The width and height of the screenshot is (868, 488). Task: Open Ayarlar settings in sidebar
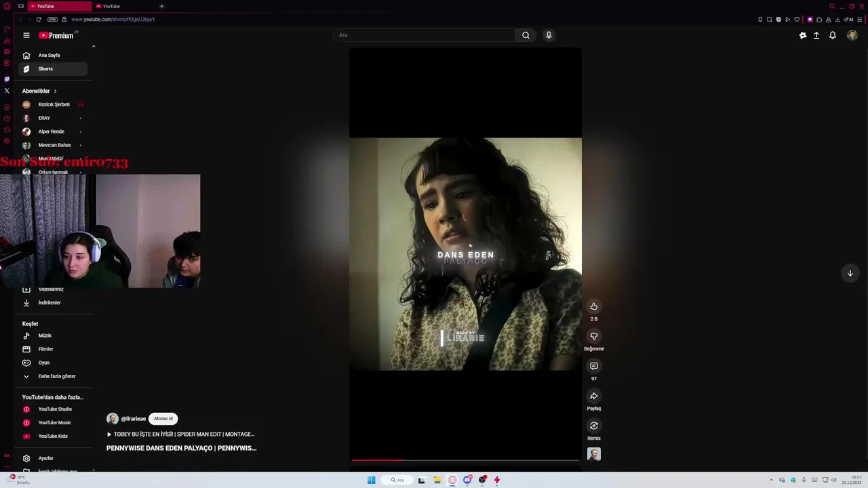(x=52, y=458)
